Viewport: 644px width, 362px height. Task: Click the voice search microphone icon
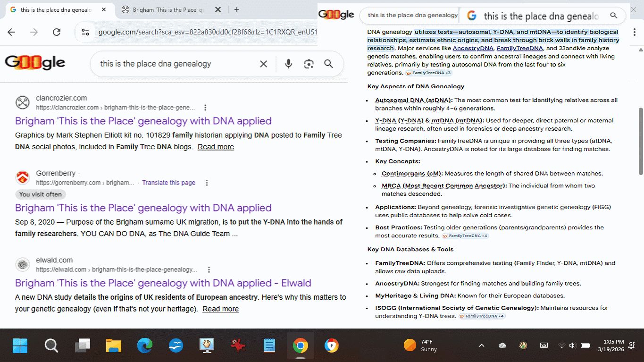tap(288, 64)
